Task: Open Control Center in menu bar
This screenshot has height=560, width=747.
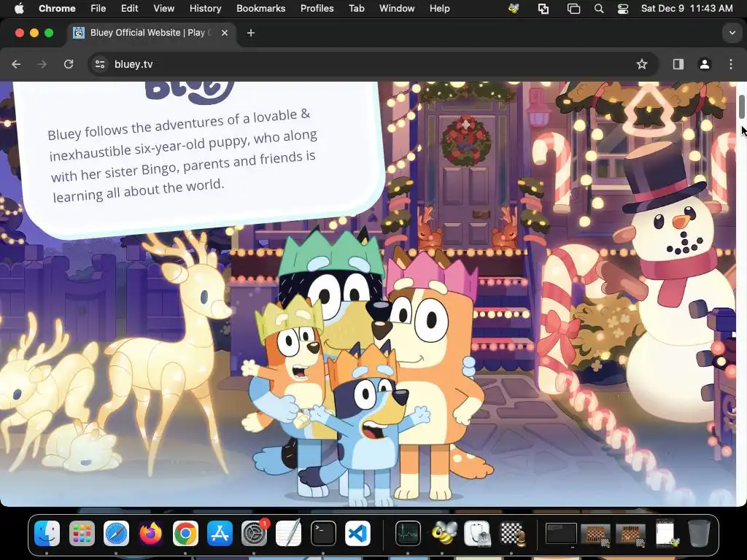Action: pos(623,9)
